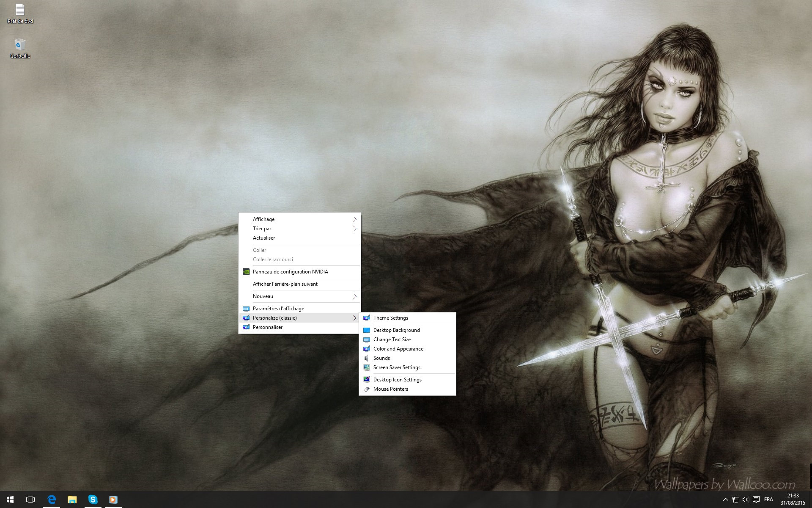This screenshot has width=812, height=508.
Task: Open the Action Center notifications icon
Action: 756,500
